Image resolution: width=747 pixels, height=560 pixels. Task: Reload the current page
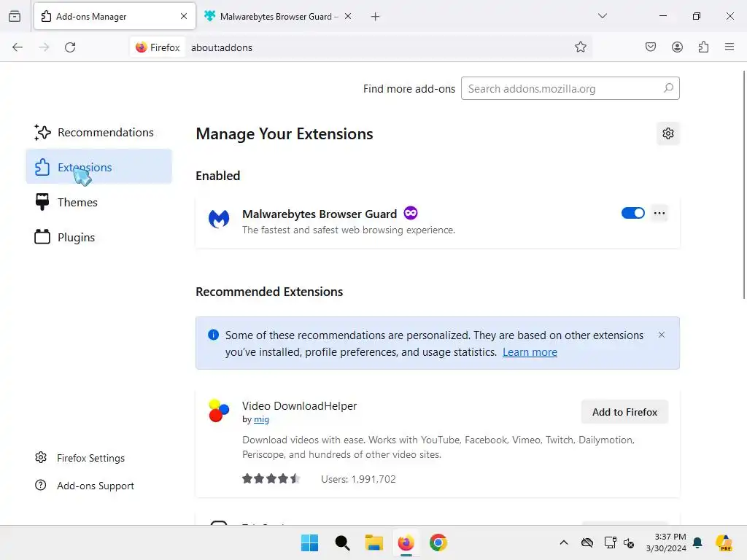70,47
